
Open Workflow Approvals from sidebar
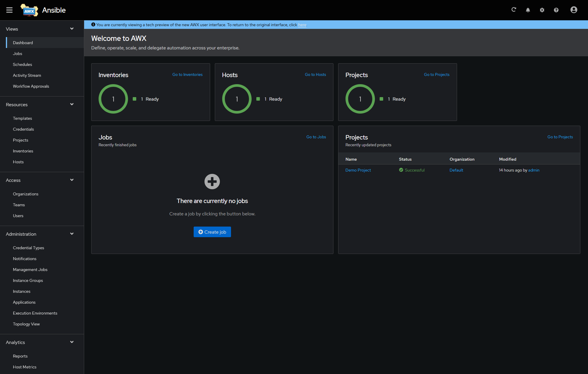31,86
